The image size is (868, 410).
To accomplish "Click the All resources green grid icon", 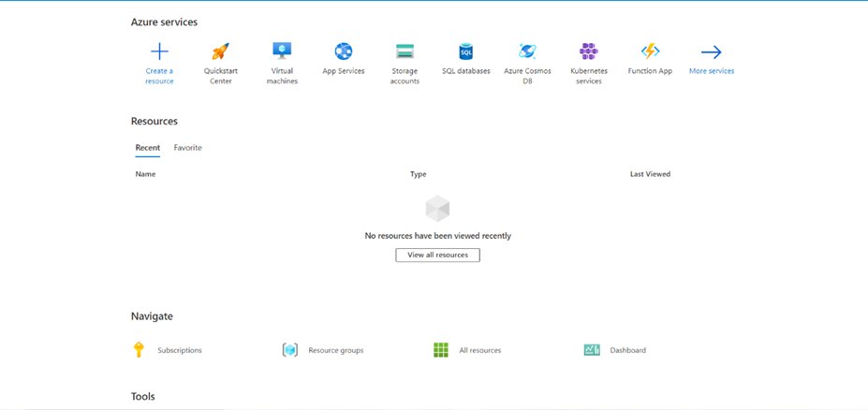I will (441, 350).
